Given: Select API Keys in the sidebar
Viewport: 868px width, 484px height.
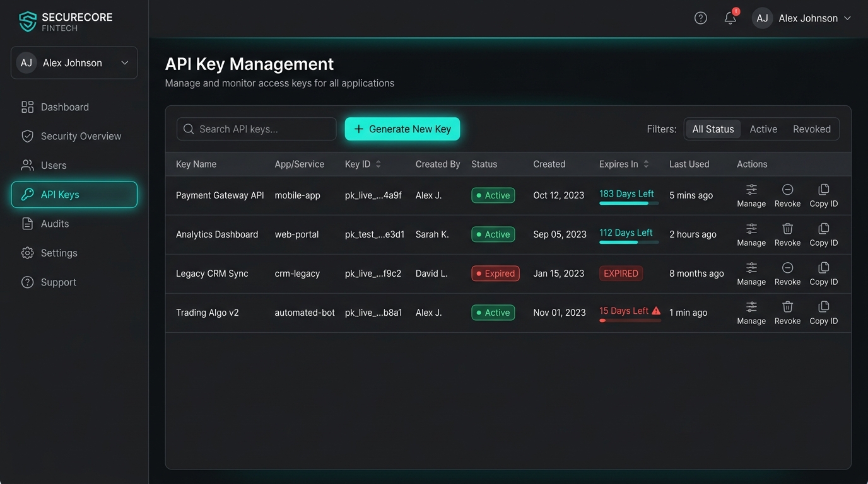Looking at the screenshot, I should click(74, 195).
